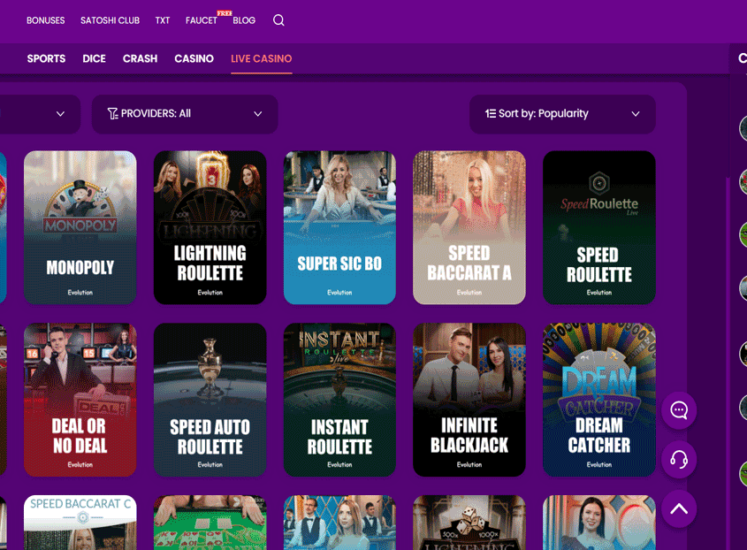Click the search magnifier icon

pyautogui.click(x=279, y=20)
